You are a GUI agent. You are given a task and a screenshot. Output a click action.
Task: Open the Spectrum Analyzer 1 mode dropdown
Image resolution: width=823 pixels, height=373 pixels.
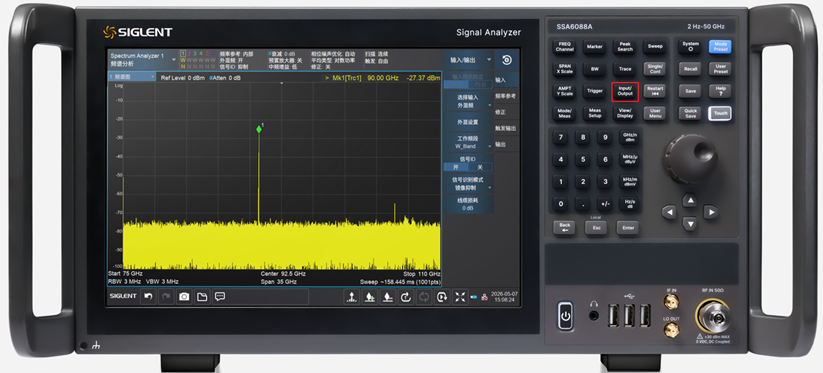coord(142,59)
